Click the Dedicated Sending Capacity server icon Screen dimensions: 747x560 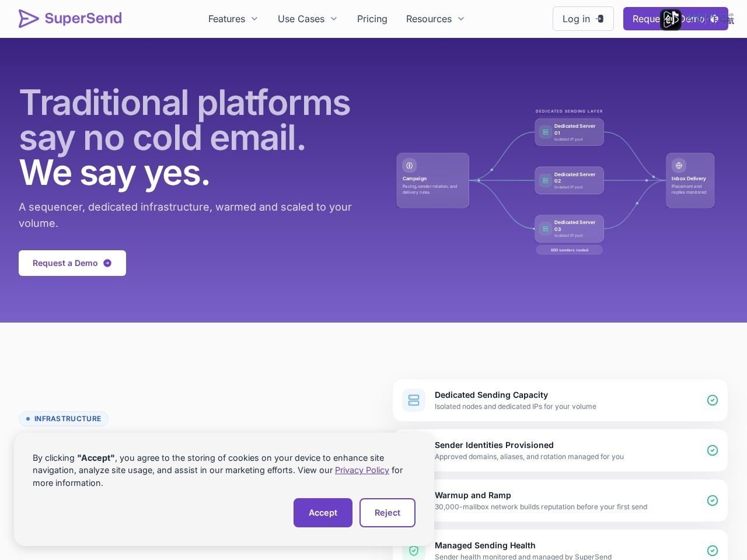coord(414,400)
